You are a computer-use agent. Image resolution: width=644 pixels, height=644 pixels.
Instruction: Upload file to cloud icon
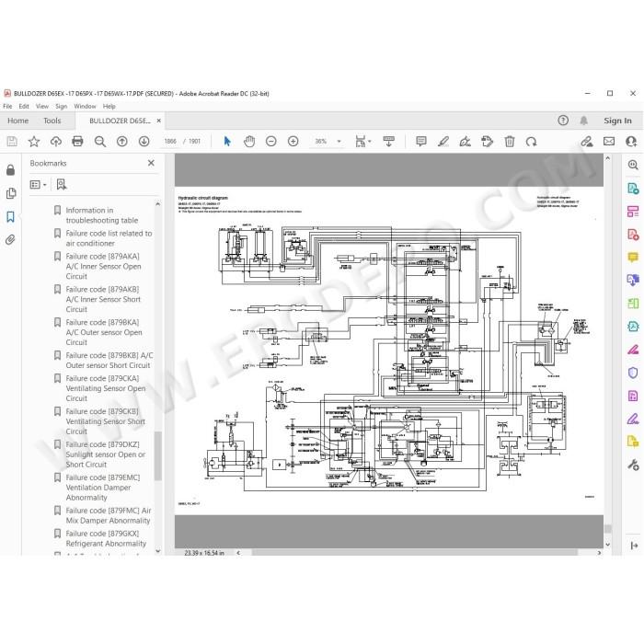click(56, 142)
